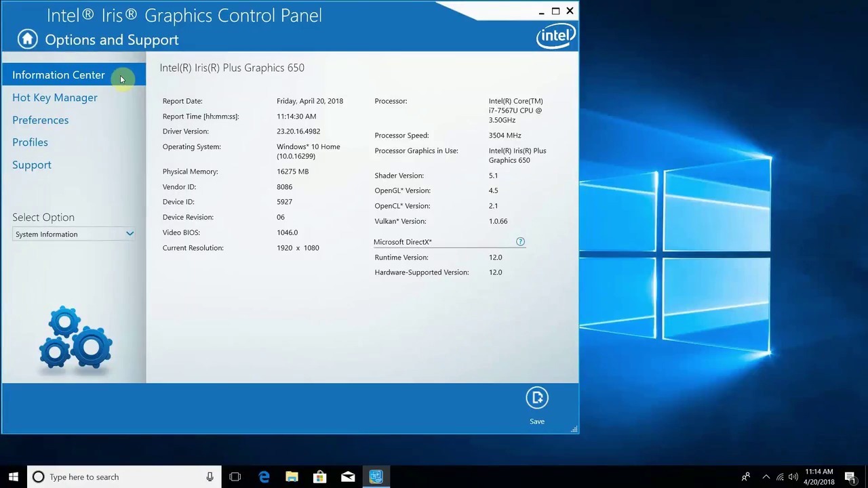Click Shader Version value 5.1
868x488 pixels.
[x=493, y=176]
